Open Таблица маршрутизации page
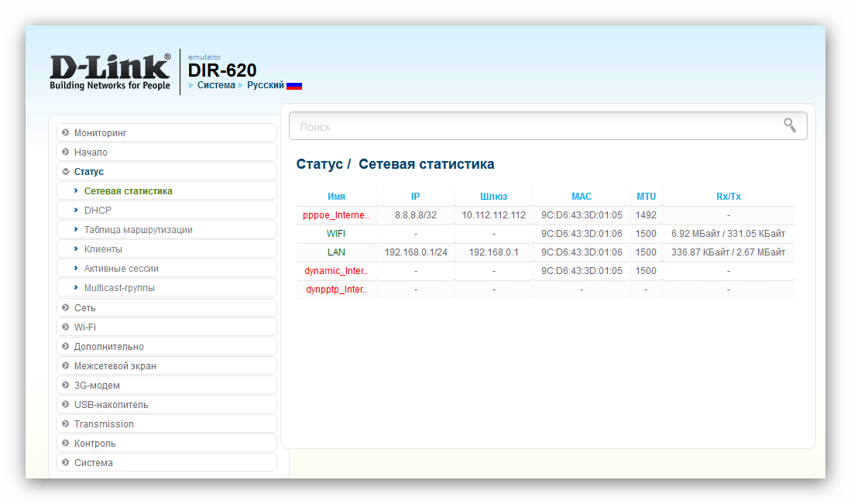851x504 pixels. pos(138,230)
